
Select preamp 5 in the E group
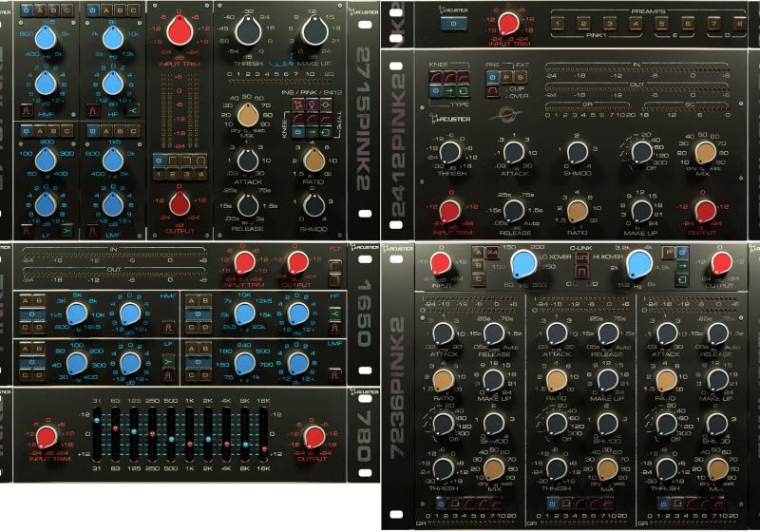661,23
